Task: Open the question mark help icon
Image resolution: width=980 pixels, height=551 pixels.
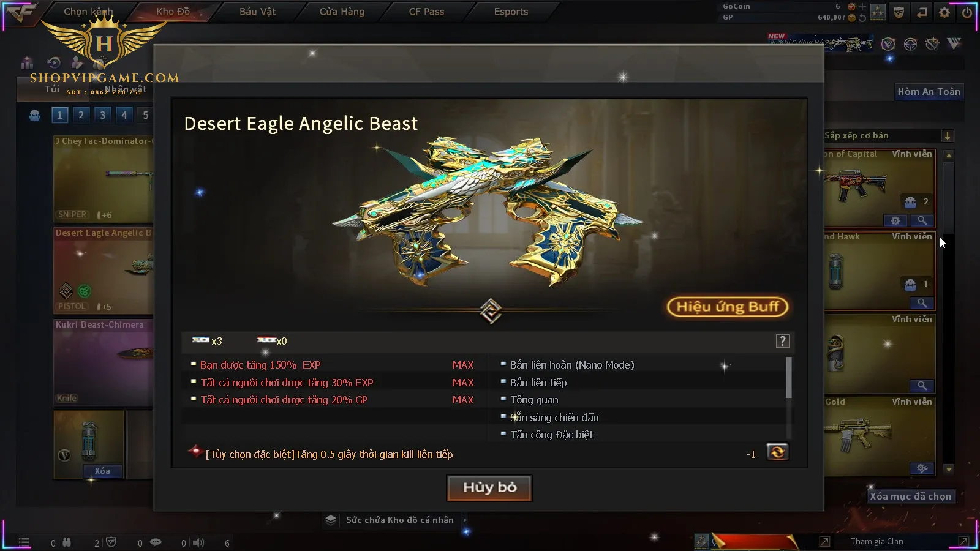Action: [x=782, y=341]
